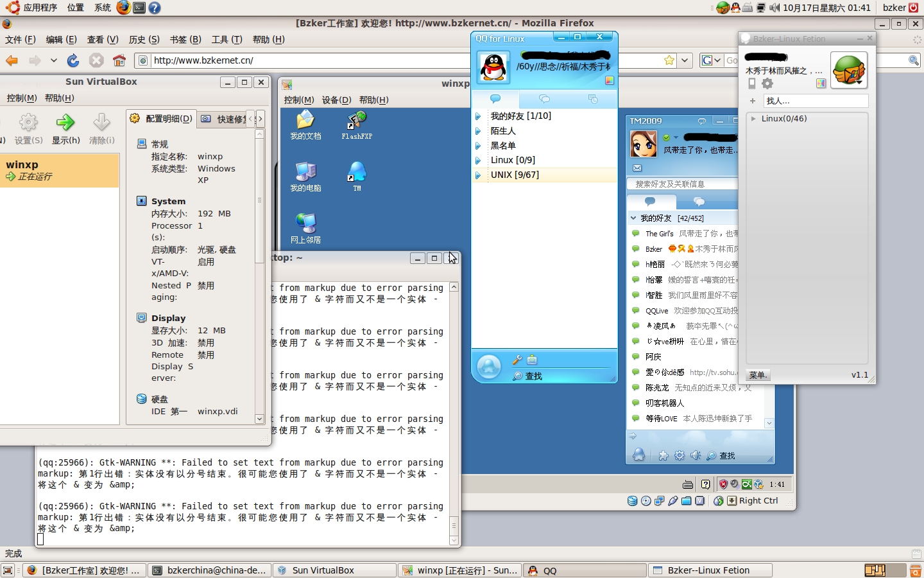Screen dimensions: 924x578
Task: Open the search engine Google dropdown
Action: [711, 60]
